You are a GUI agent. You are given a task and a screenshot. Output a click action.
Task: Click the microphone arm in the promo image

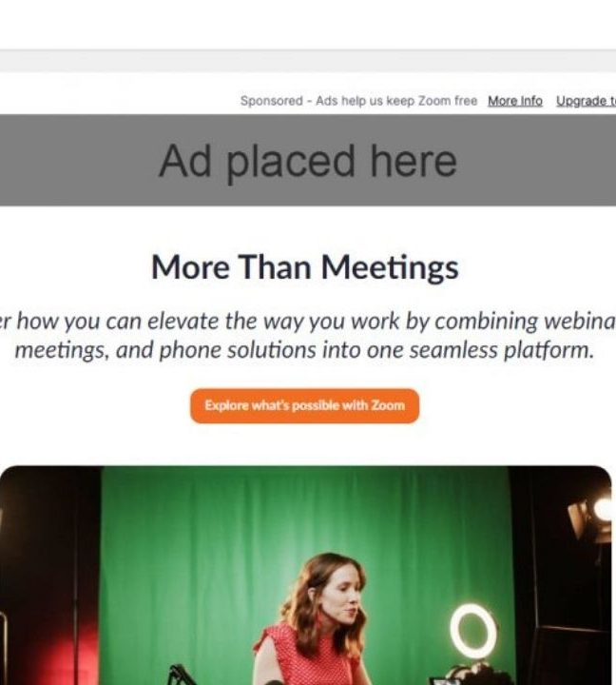coord(182,675)
